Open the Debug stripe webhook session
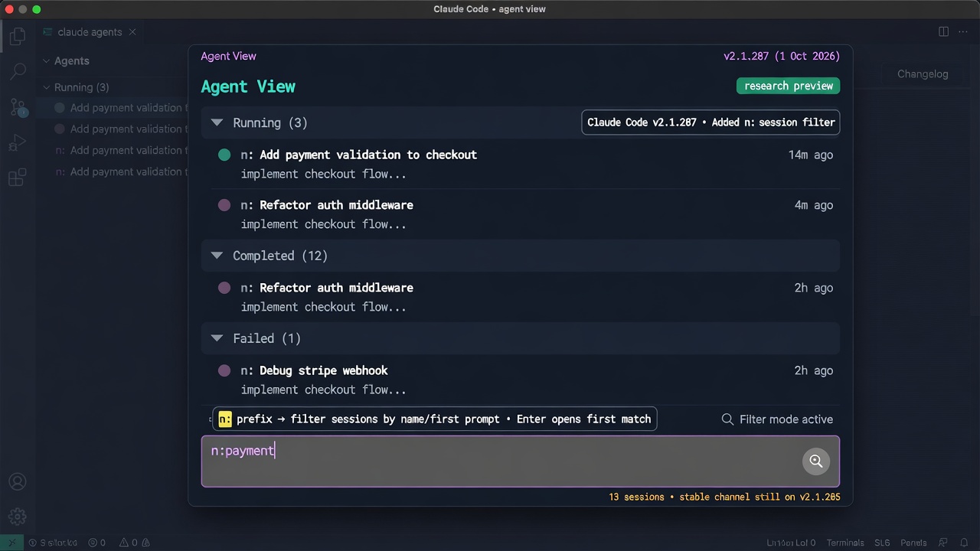Image resolution: width=980 pixels, height=551 pixels. (521, 380)
